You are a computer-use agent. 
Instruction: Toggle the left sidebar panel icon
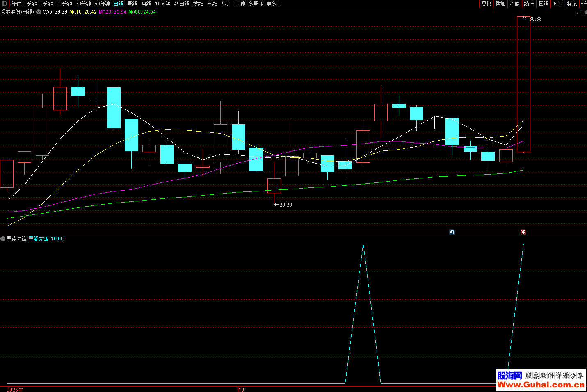[4, 4]
